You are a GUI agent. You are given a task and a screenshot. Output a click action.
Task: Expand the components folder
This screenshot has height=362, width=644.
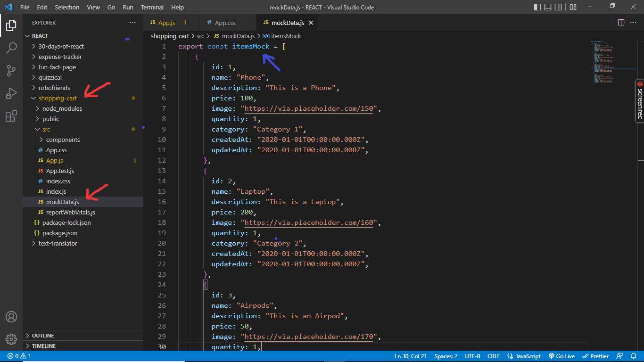83,140
